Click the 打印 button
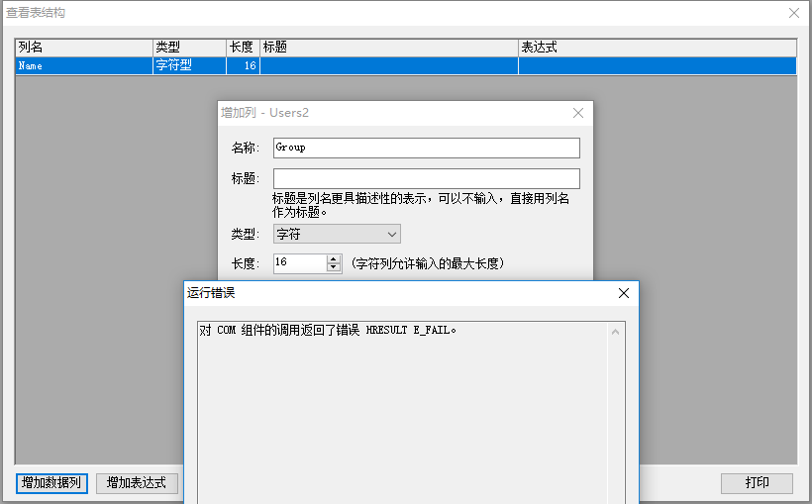 pyautogui.click(x=757, y=483)
